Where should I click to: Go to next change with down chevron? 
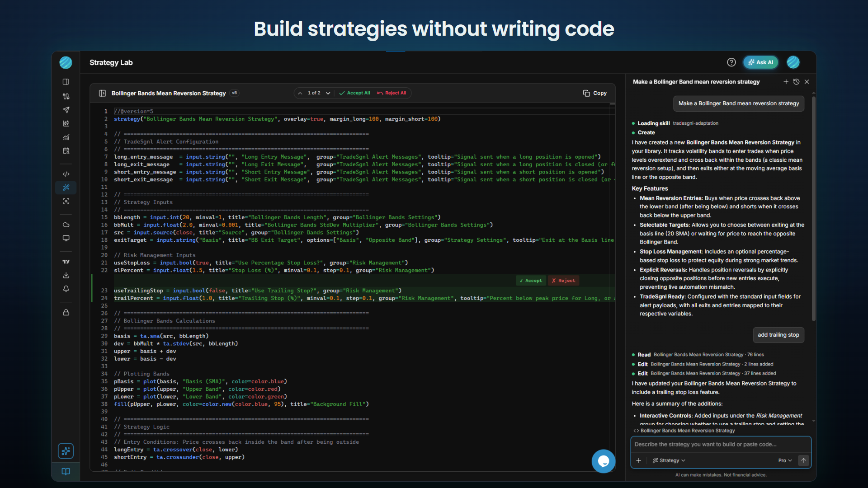328,93
